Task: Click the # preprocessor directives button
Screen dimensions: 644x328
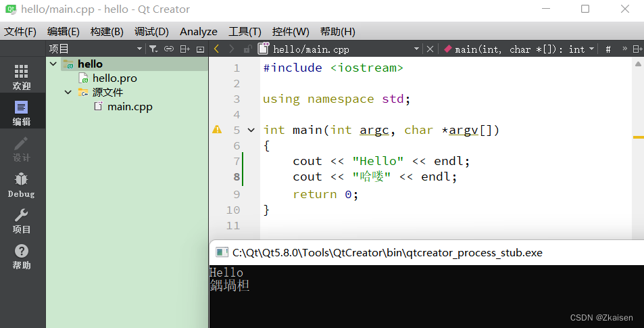Action: pos(608,49)
